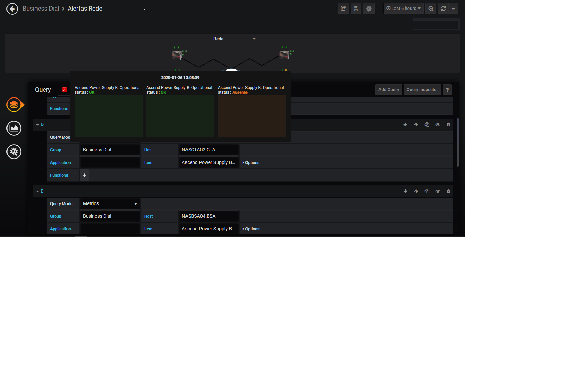The width and height of the screenshot is (581, 392).
Task: Click the first green OK status tile
Action: tap(109, 116)
